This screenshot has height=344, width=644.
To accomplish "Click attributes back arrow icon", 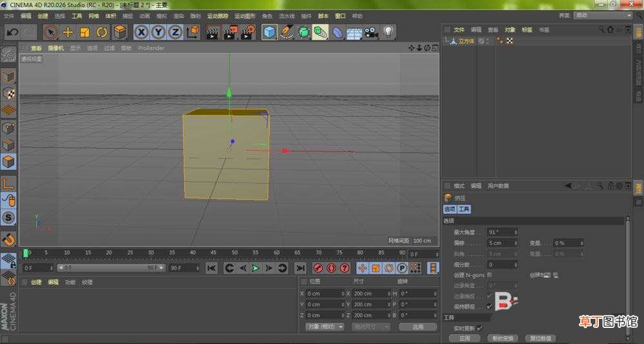I will [568, 186].
